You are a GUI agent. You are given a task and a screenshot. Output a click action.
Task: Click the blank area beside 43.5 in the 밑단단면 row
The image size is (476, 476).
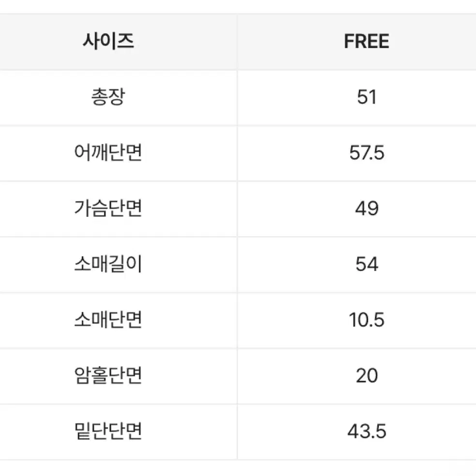click(431, 431)
